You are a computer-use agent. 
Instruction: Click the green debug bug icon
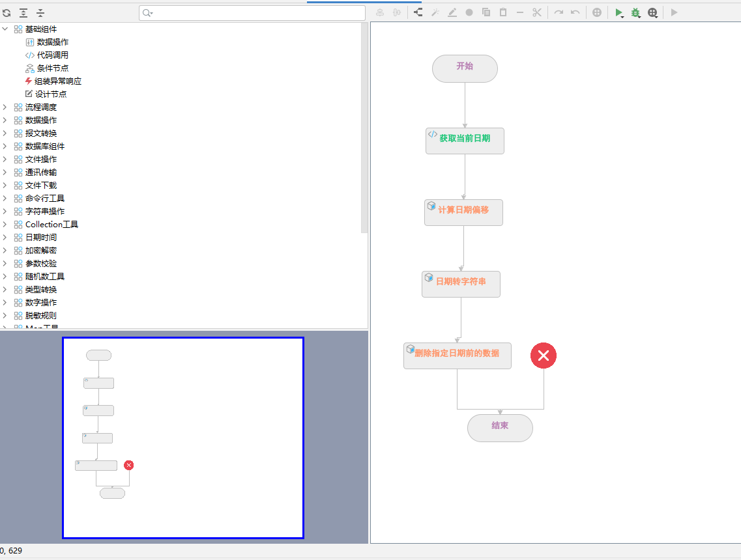635,12
